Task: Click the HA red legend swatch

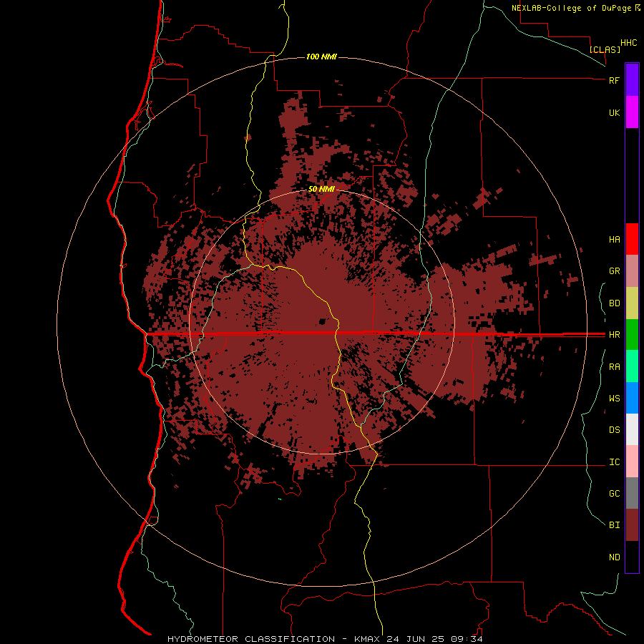Action: 632,239
